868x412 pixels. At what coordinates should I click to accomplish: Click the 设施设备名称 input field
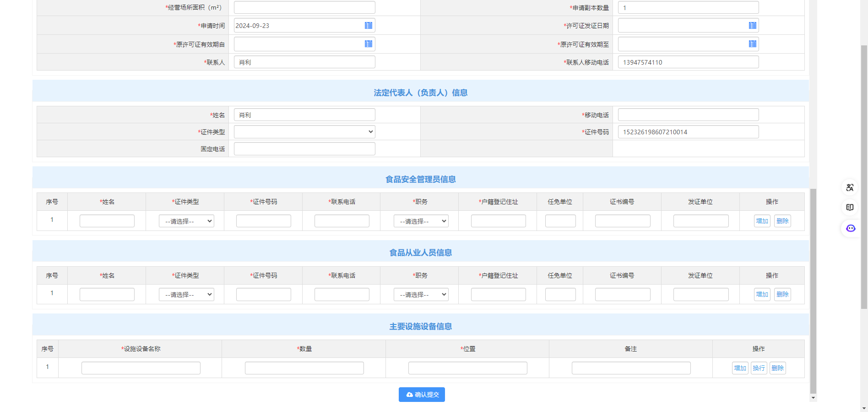click(141, 368)
